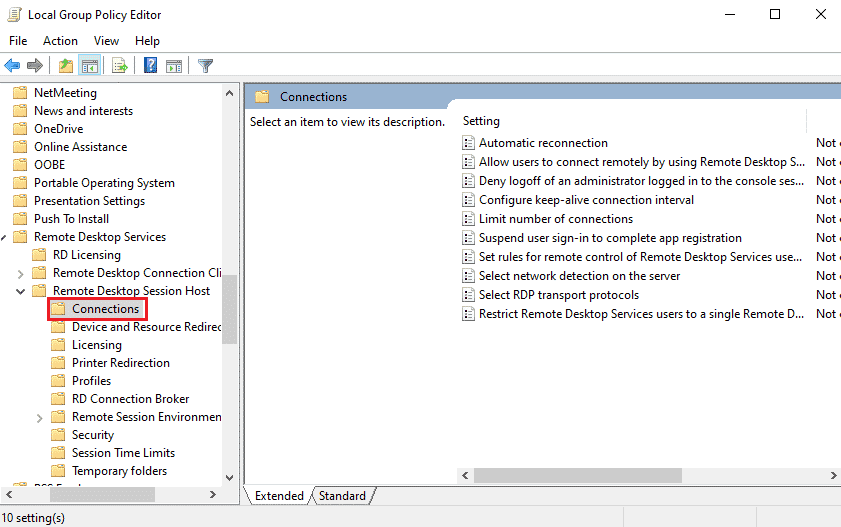Select RD Licensing tree folder
The width and height of the screenshot is (841, 527).
point(86,255)
